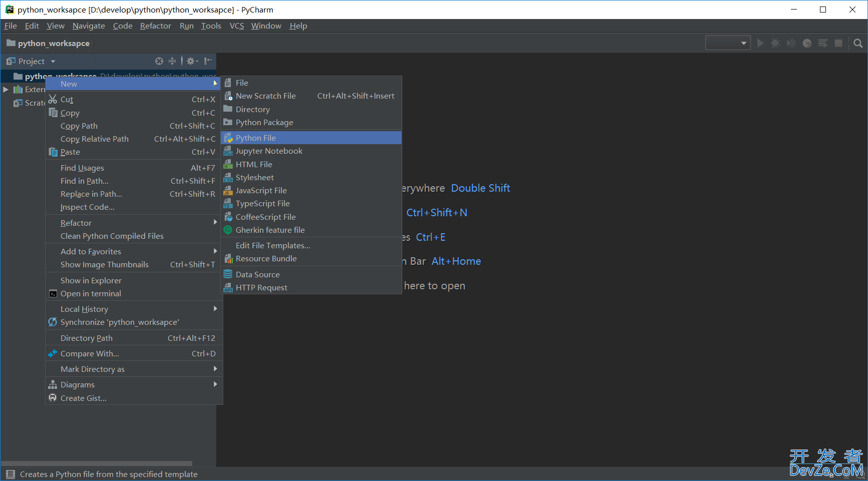The image size is (868, 481).
Task: Click the TypeScript File icon
Action: (x=228, y=204)
